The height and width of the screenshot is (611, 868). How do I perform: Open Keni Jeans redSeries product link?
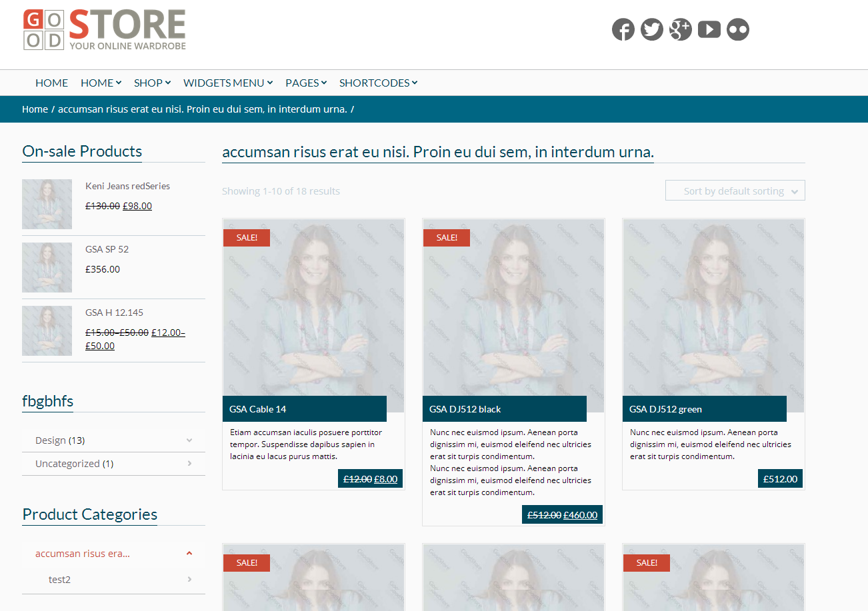coord(127,186)
